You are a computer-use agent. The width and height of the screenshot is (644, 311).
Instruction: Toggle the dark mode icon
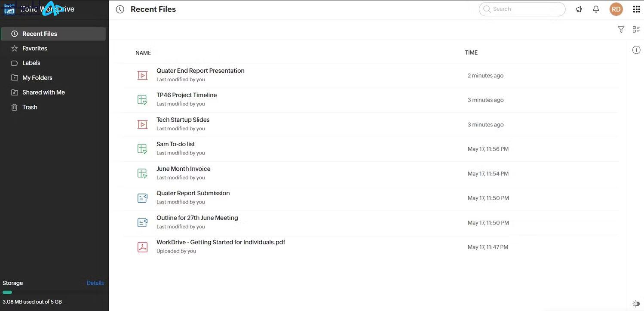point(636,303)
